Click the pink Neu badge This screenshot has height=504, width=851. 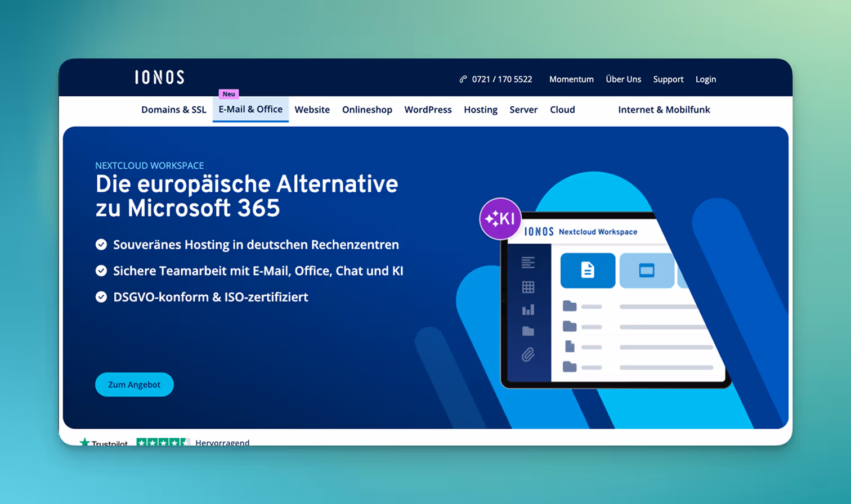pos(229,94)
